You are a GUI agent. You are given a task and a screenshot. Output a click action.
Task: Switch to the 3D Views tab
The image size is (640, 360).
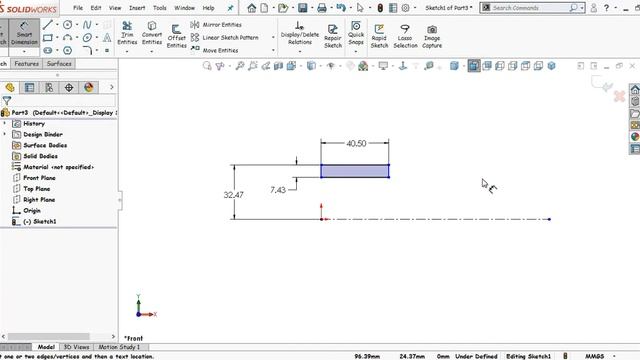(76, 347)
